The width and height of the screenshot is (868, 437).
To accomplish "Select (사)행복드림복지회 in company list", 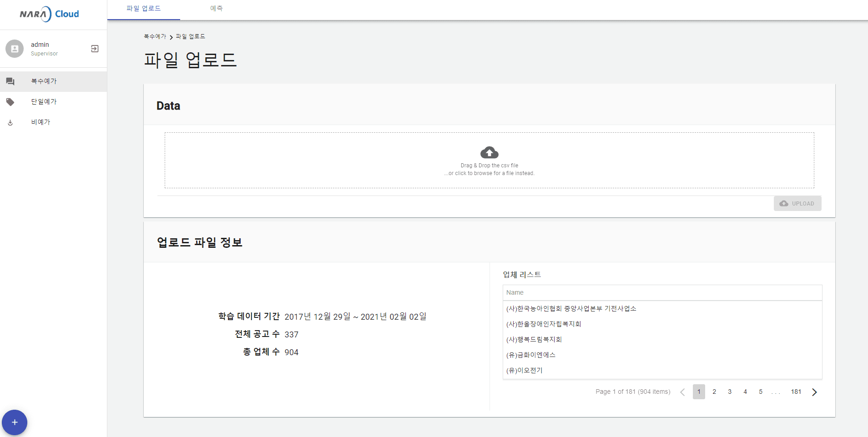I will (x=534, y=340).
